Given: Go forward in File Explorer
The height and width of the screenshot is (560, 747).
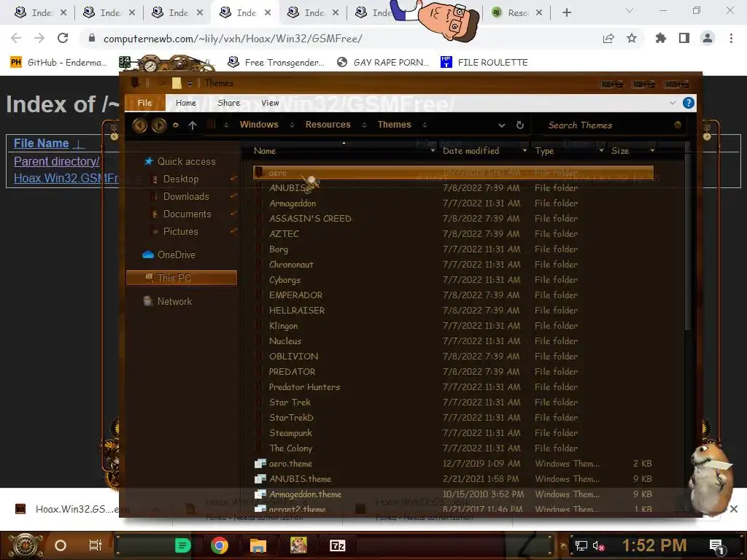Looking at the screenshot, I should pos(158,125).
